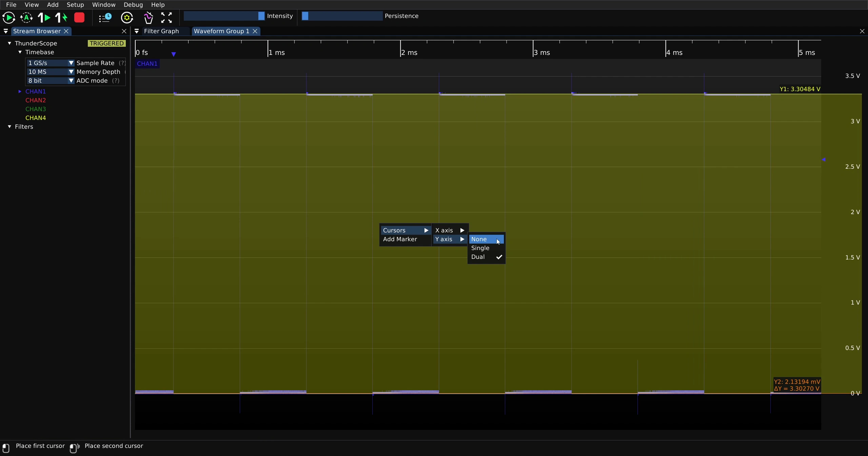Click the Sample Rate help question mark
868x456 pixels.
122,63
